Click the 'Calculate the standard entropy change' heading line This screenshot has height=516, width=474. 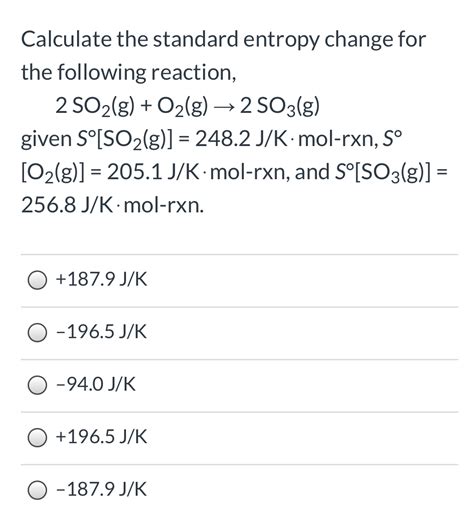pyautogui.click(x=223, y=39)
